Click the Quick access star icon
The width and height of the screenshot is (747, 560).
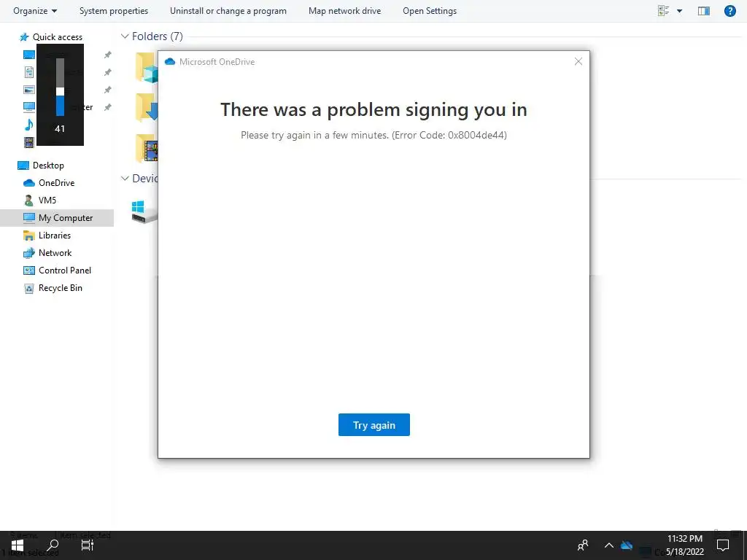click(x=24, y=36)
